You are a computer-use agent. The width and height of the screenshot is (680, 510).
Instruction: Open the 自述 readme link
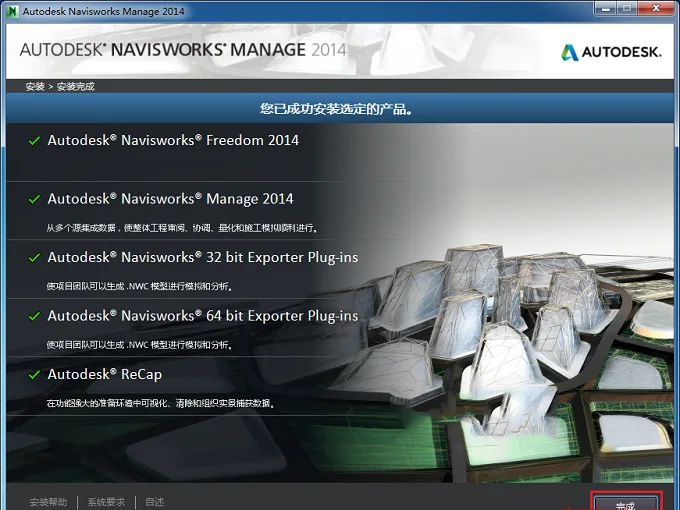coord(155,502)
